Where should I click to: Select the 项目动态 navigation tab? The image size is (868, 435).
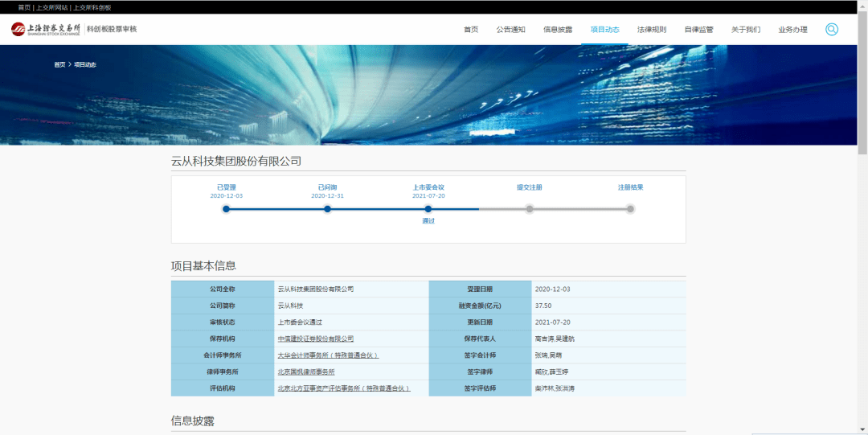[604, 30]
